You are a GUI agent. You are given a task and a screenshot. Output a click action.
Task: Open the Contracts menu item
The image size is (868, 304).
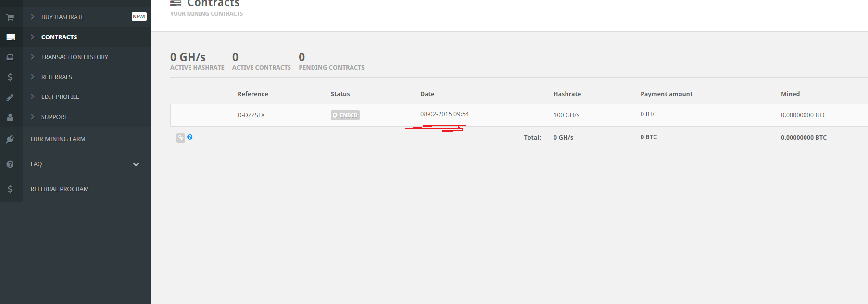point(59,37)
